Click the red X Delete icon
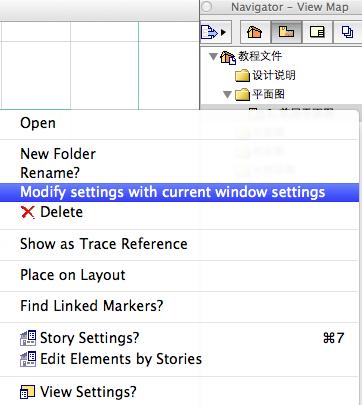Screen dimensions: 362x405 pyautogui.click(x=27, y=212)
